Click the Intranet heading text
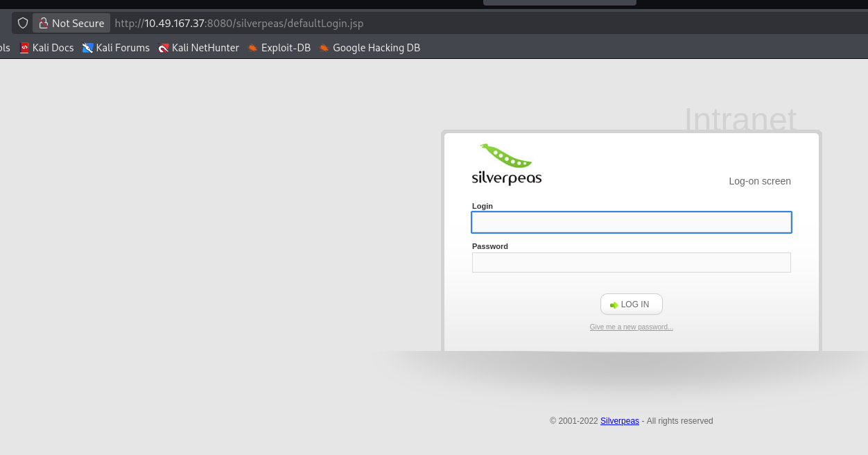 [x=740, y=119]
